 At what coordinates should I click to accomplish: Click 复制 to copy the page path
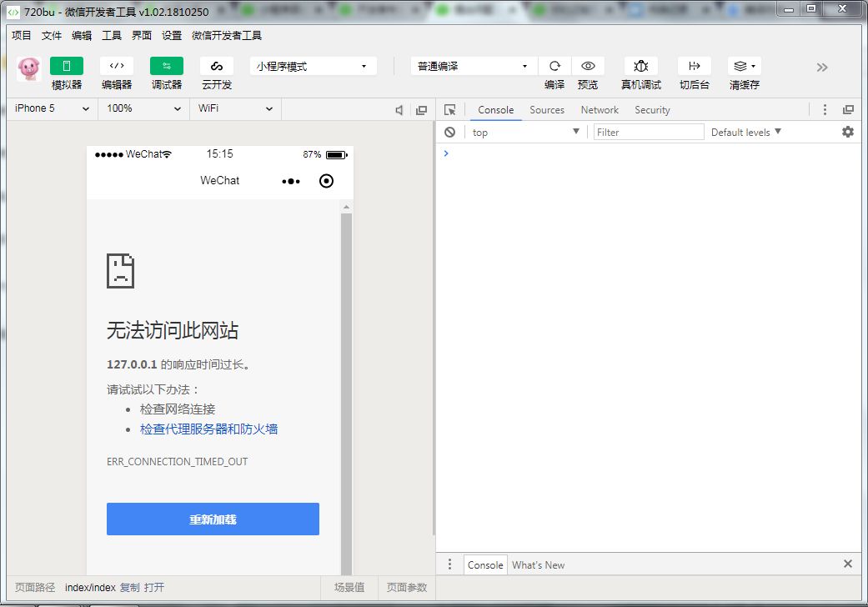tap(130, 587)
